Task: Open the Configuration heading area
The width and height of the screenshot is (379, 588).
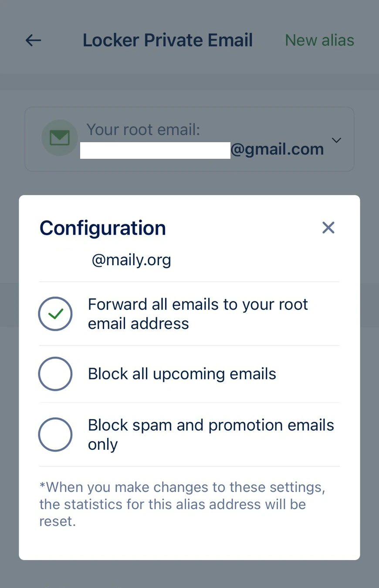Action: click(x=102, y=228)
